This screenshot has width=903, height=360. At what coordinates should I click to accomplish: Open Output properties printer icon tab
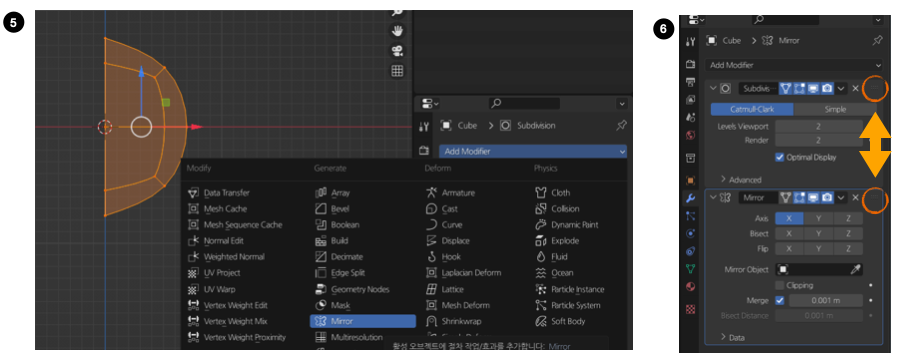691,82
